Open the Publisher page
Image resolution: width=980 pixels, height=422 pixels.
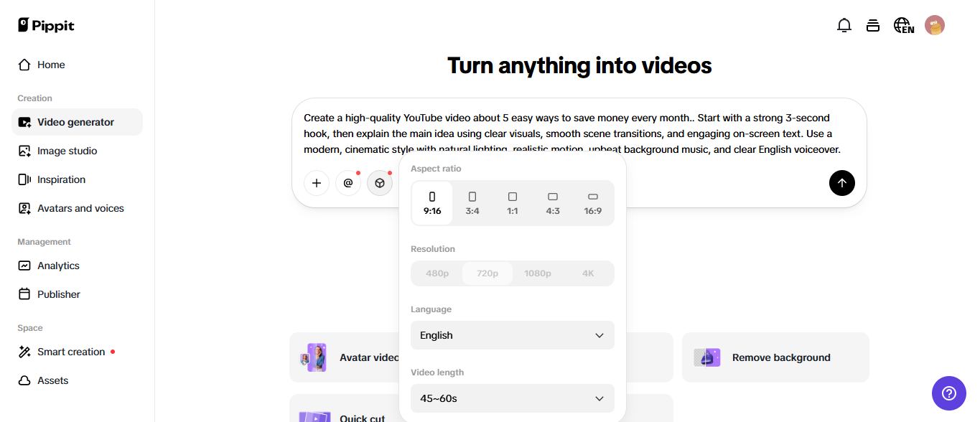tap(77, 294)
